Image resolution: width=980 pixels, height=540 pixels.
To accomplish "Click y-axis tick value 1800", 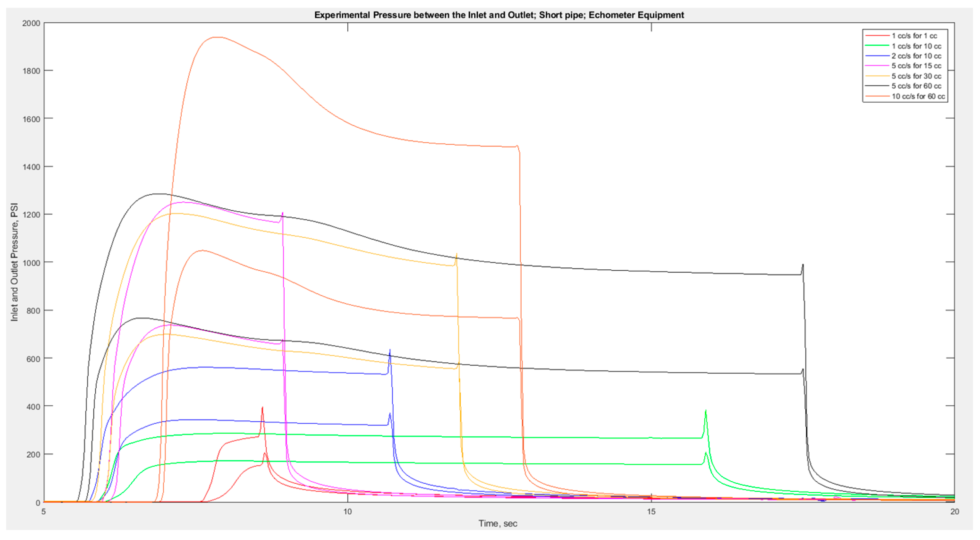I will pos(31,71).
